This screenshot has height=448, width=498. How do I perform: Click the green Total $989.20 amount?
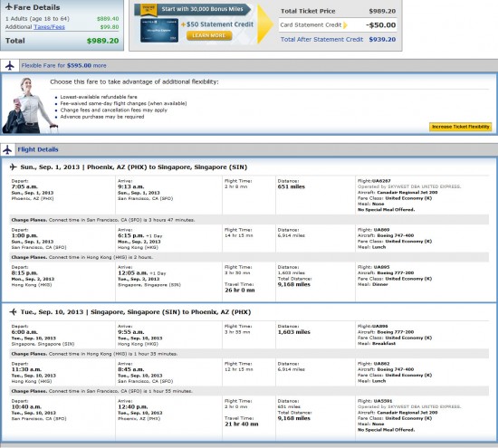pyautogui.click(x=103, y=41)
